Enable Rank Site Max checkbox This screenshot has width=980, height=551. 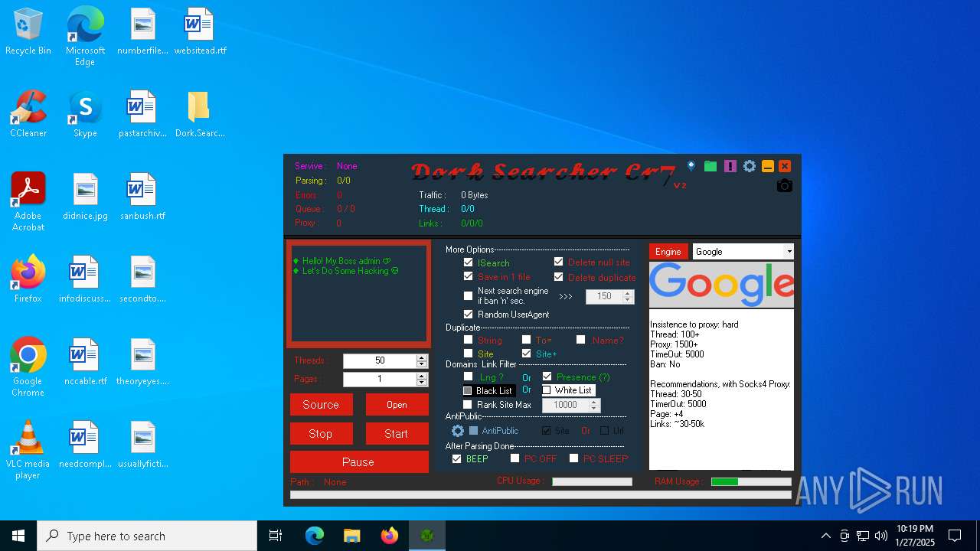coord(468,405)
